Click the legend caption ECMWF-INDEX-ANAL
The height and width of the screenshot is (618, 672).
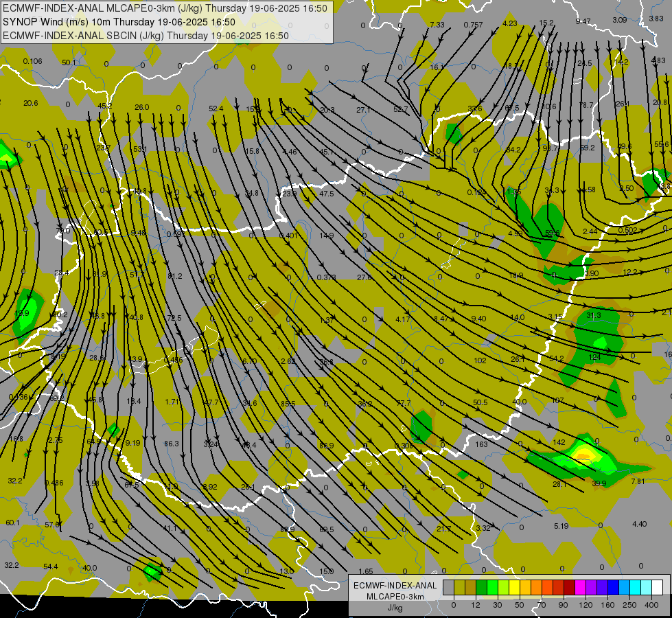tap(395, 586)
